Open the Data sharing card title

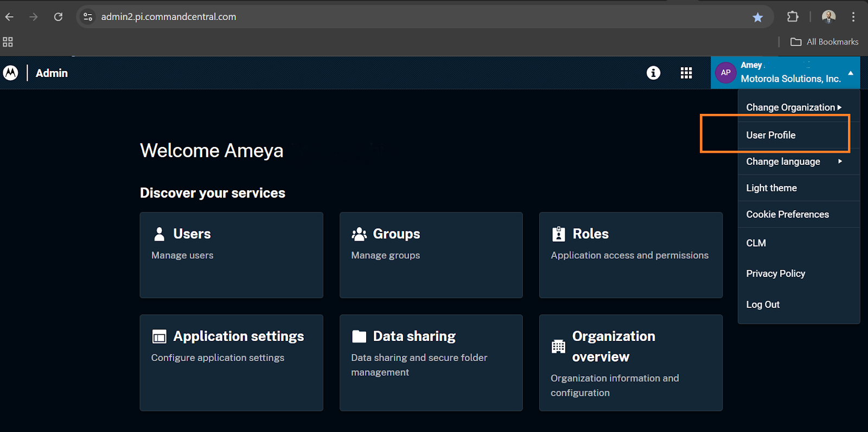pos(414,336)
